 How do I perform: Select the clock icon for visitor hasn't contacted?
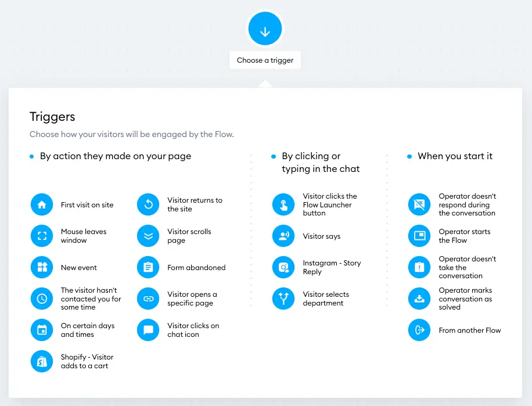point(42,299)
